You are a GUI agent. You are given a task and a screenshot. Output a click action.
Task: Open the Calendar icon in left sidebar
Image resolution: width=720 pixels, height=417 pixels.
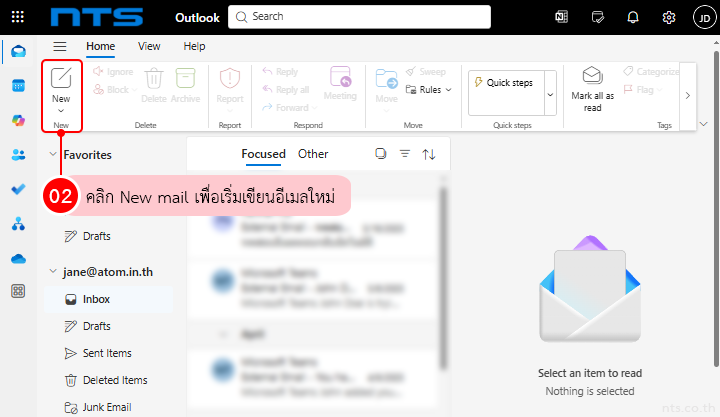click(18, 86)
